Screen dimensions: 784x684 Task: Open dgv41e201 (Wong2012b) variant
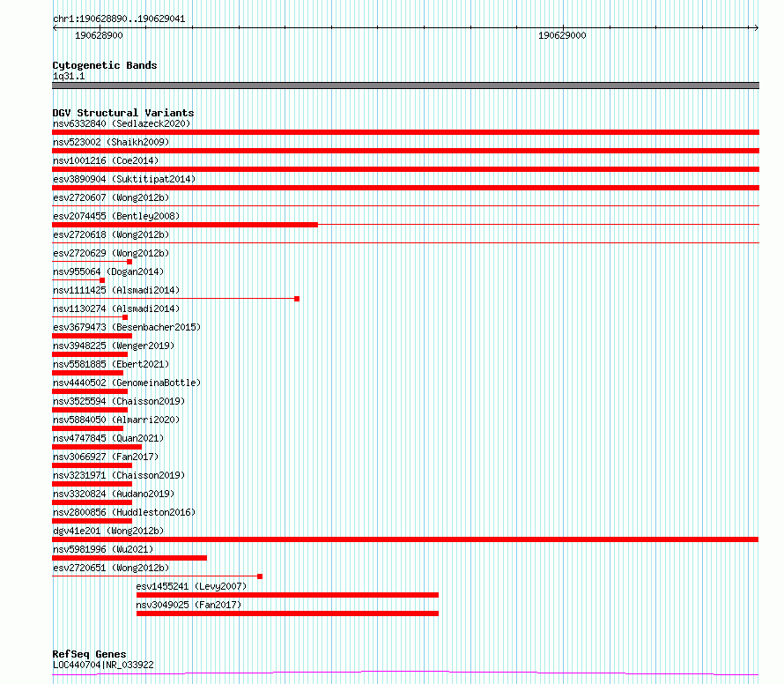[108, 531]
